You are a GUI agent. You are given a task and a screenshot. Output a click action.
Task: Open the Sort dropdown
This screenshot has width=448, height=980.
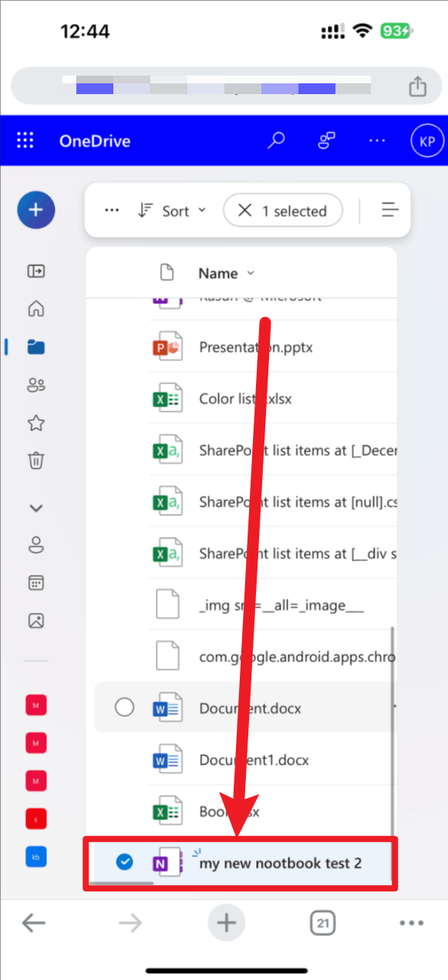[x=171, y=211]
